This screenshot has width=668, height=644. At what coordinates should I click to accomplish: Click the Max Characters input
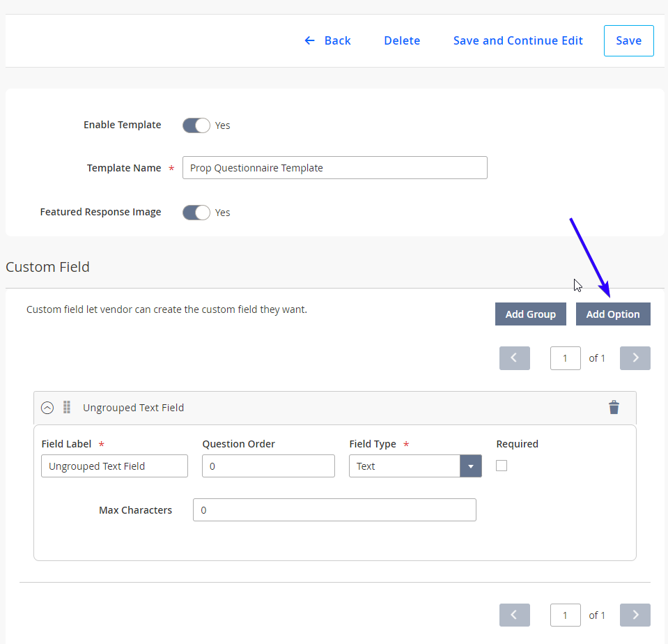pos(334,509)
